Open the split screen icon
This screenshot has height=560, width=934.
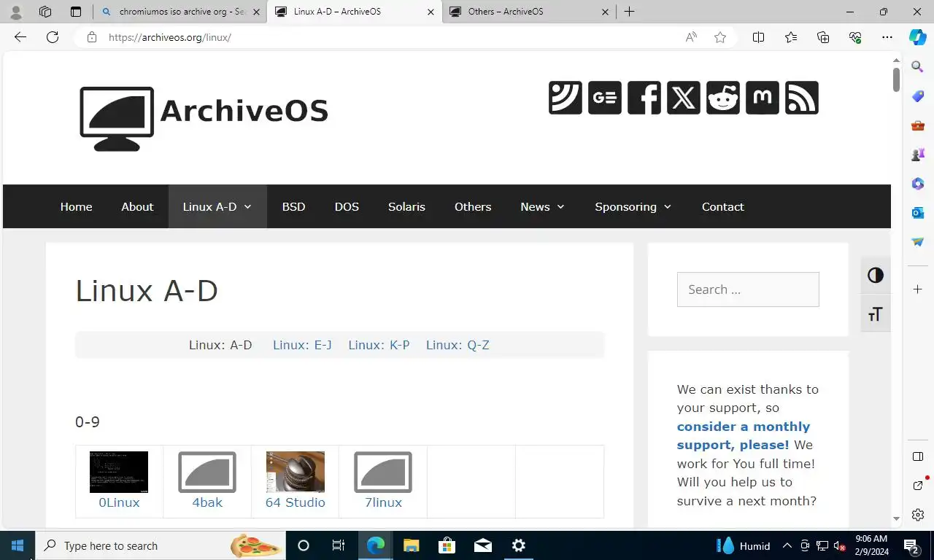click(x=759, y=37)
